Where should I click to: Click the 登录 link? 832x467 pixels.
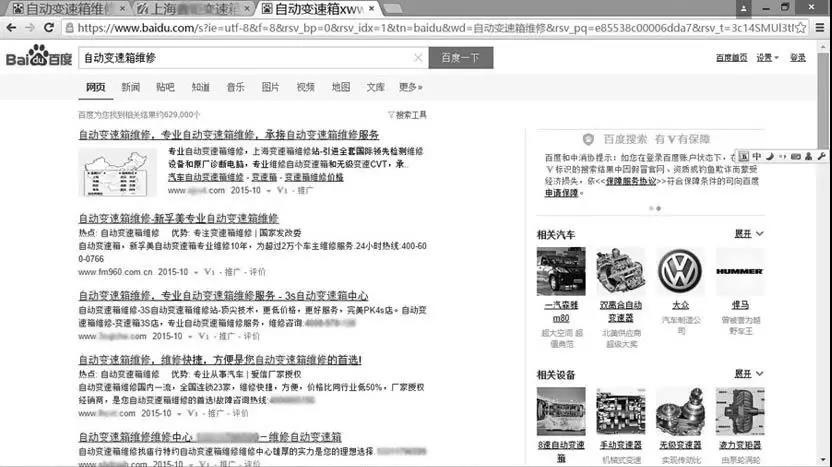[x=798, y=58]
